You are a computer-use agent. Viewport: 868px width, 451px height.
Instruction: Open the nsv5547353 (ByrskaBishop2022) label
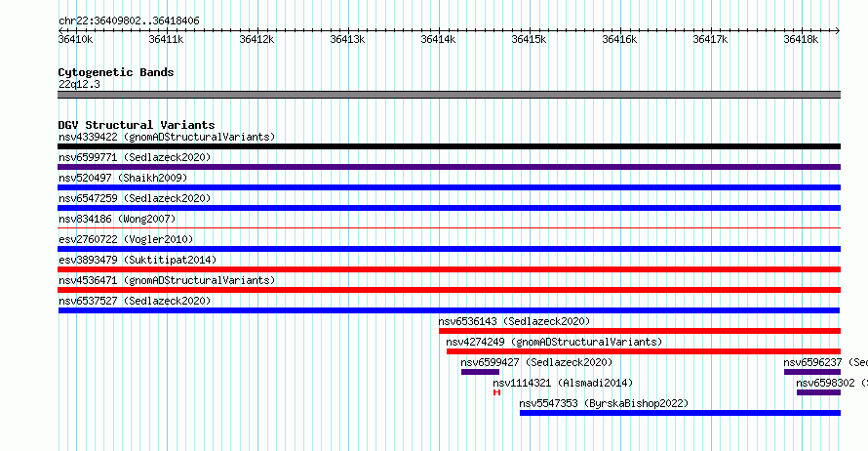click(x=604, y=403)
